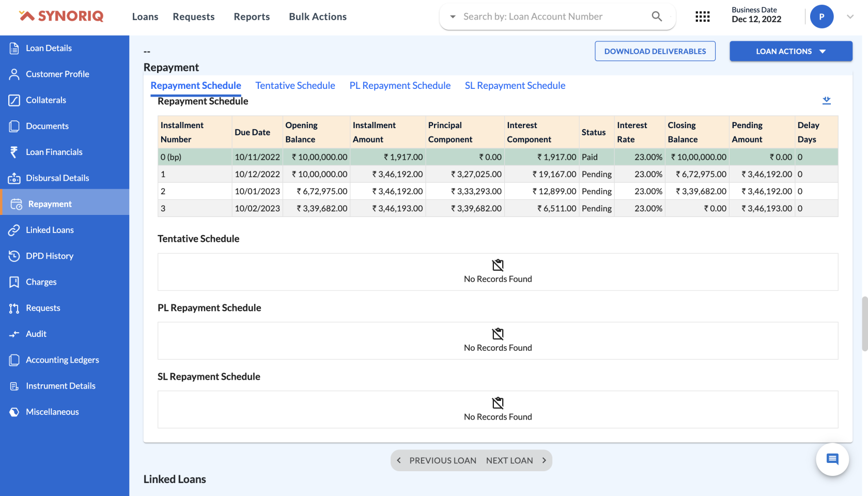Screen dimensions: 868x496
Task: Open Accounting Ledgers in the sidebar
Action: point(65,360)
